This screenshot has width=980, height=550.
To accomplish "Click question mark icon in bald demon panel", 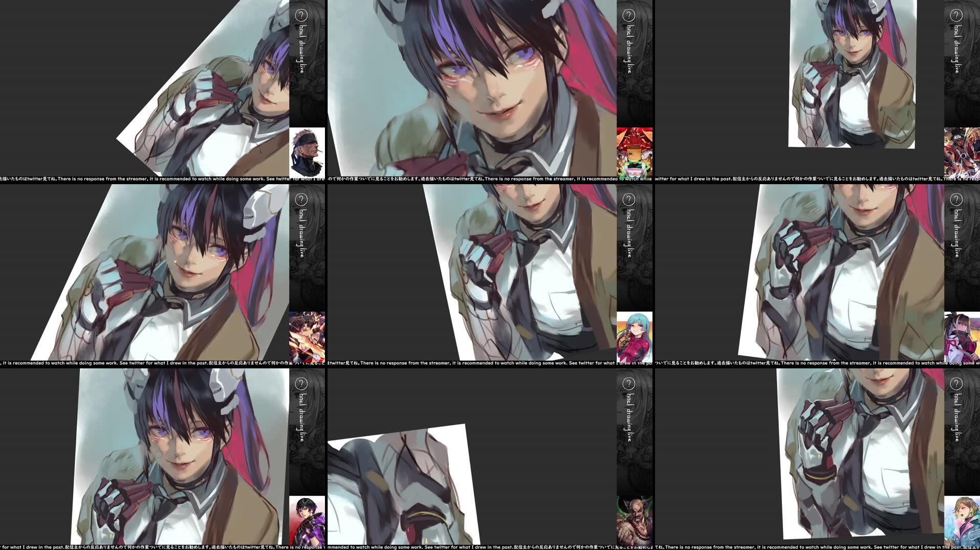I will 628,384.
